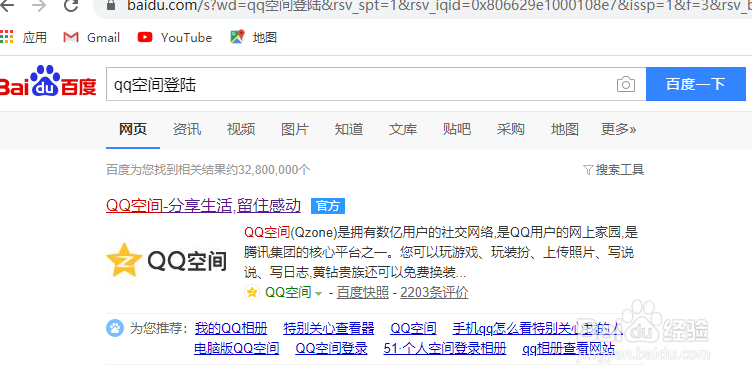Screen dimensions: 752x380
Task: Click the browser address bar URL
Action: tap(439, 6)
